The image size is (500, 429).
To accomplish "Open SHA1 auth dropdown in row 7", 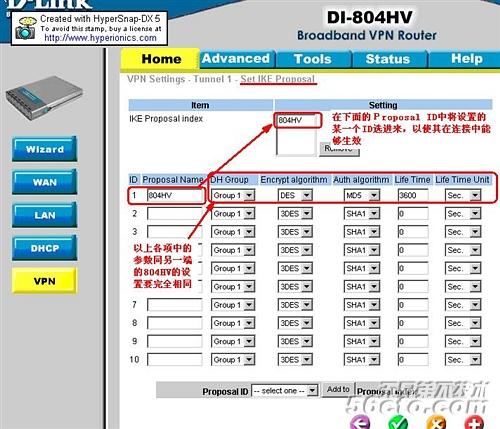I will pos(361,305).
